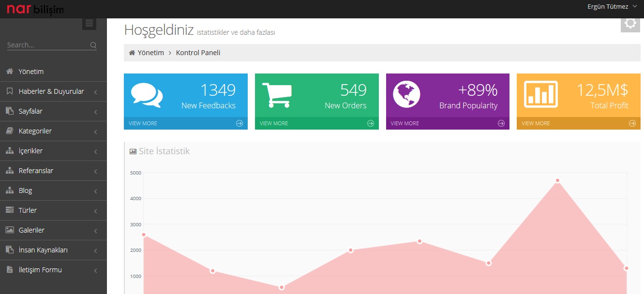The width and height of the screenshot is (644, 294).
Task: Click the globe brand popularity icon
Action: [x=406, y=94]
